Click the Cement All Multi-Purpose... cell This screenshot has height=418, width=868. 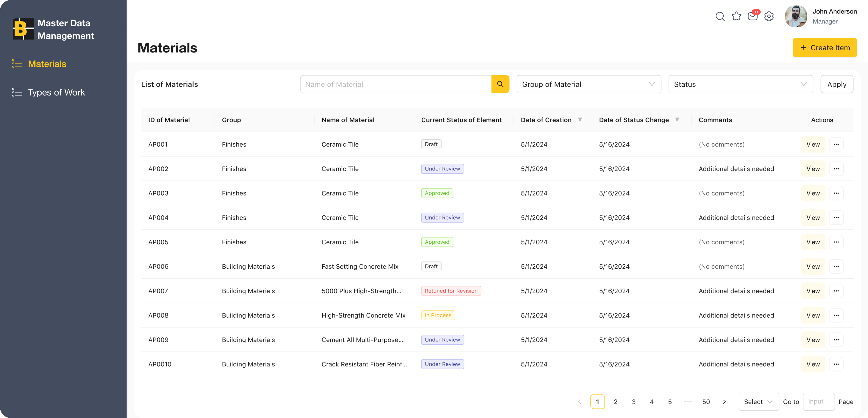[x=362, y=340]
